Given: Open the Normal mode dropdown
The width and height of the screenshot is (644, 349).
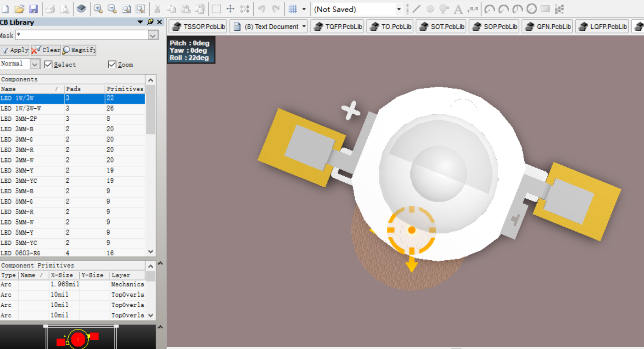Looking at the screenshot, I should click(x=35, y=64).
